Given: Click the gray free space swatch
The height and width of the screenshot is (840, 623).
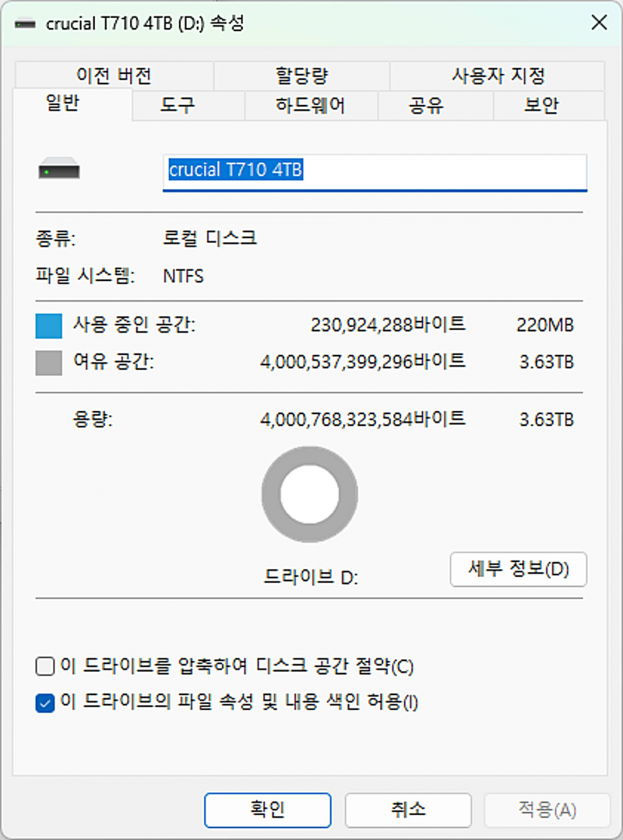Looking at the screenshot, I should [x=49, y=363].
